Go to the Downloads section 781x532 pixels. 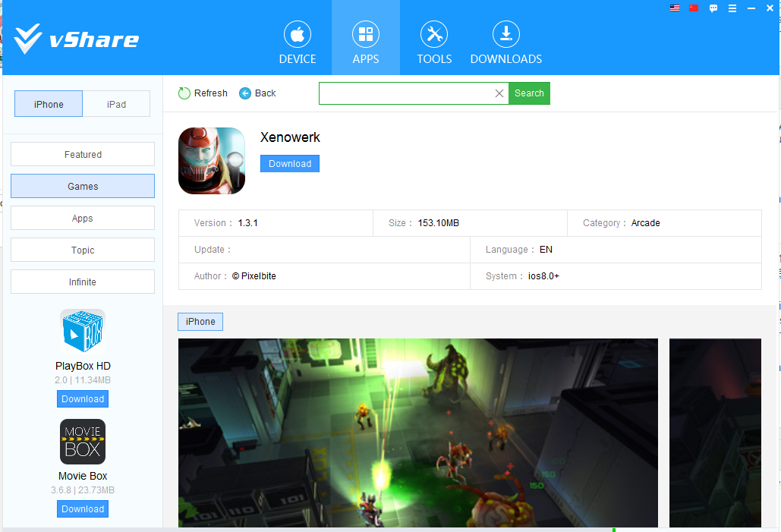click(x=505, y=42)
